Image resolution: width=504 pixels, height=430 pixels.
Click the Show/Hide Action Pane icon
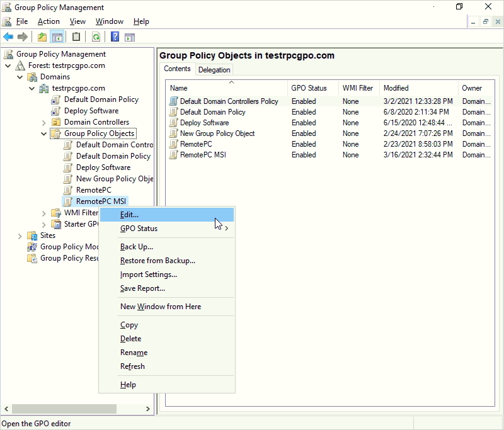130,37
